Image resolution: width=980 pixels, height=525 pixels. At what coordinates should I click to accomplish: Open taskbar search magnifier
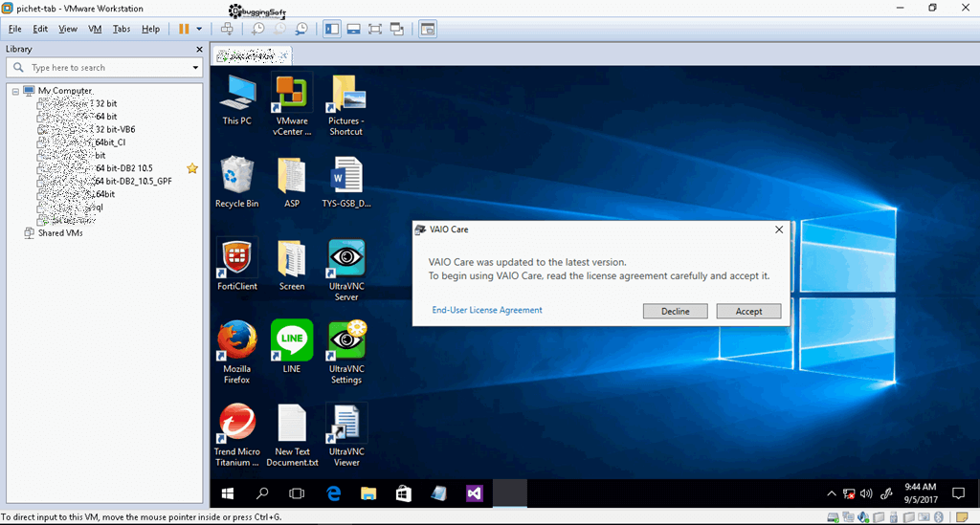click(x=262, y=493)
